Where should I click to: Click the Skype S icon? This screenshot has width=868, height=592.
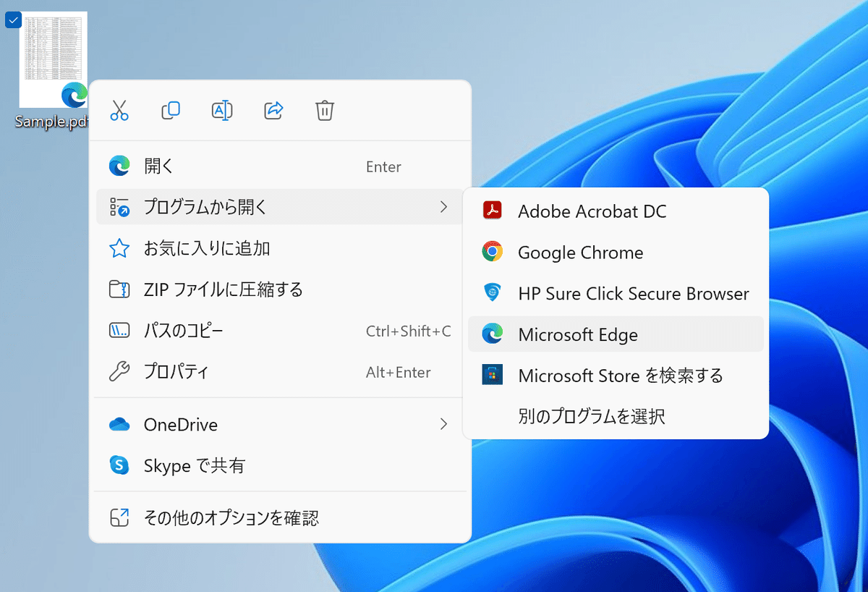119,465
